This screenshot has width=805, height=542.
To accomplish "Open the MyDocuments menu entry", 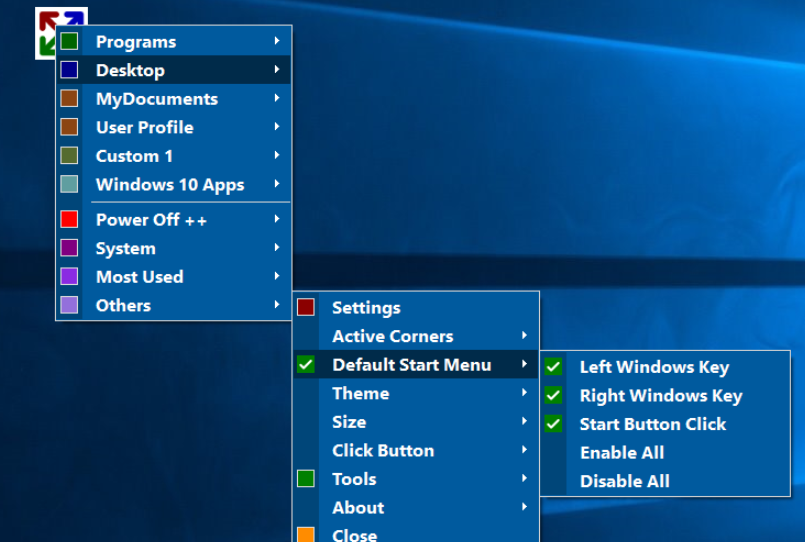I will tap(156, 99).
